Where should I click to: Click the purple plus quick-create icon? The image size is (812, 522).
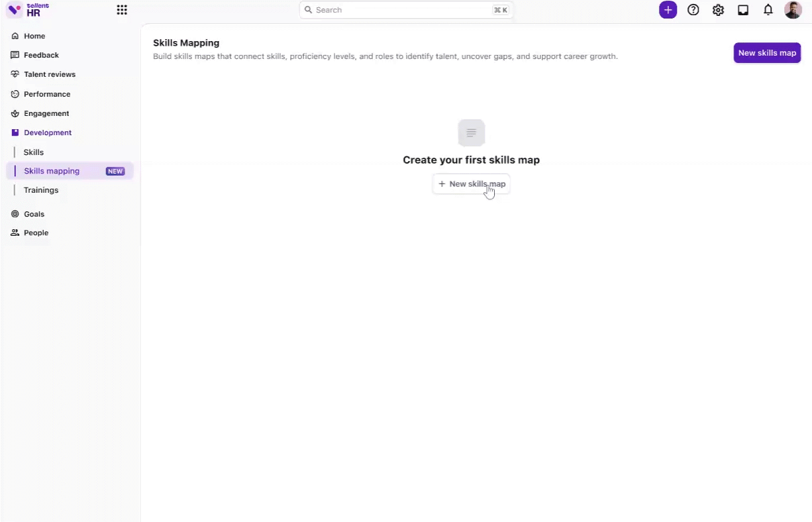click(x=668, y=10)
